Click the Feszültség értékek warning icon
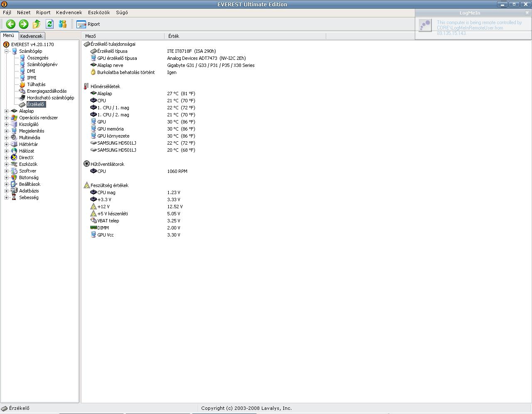 pos(86,185)
